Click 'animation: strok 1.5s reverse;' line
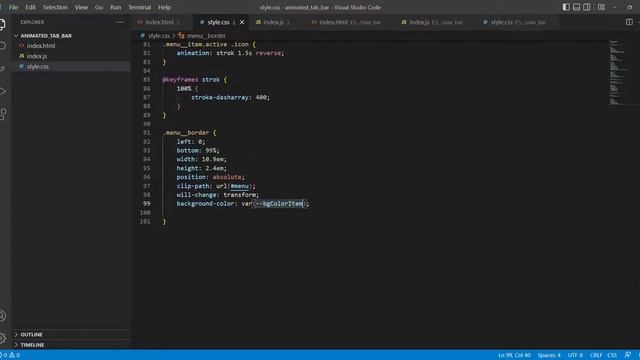 (x=230, y=53)
